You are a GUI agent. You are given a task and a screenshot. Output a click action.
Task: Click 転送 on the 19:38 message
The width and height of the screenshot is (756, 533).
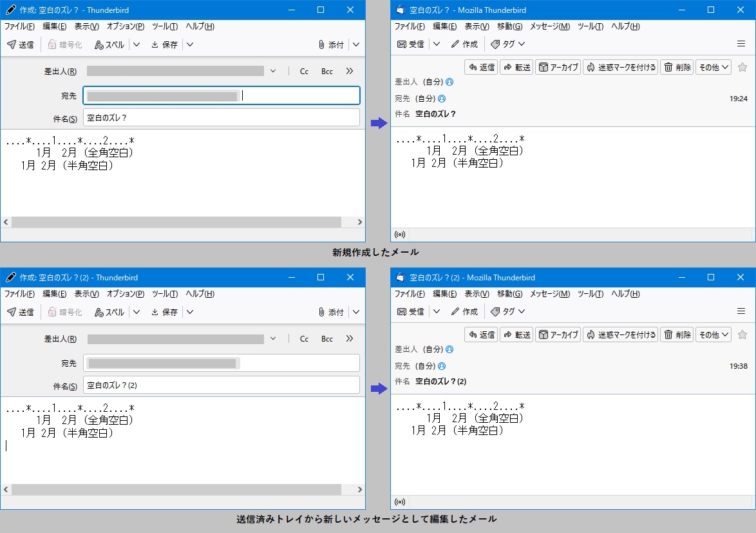[516, 334]
